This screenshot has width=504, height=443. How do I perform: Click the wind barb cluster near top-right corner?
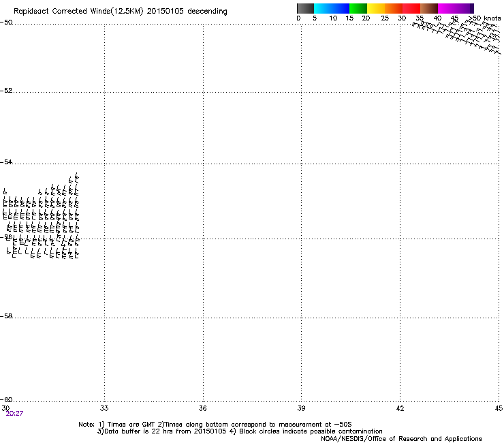(458, 35)
